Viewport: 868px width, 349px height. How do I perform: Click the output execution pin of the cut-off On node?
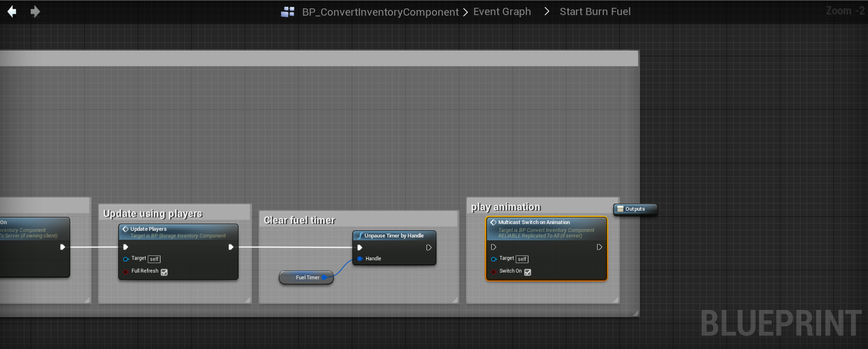[63, 247]
